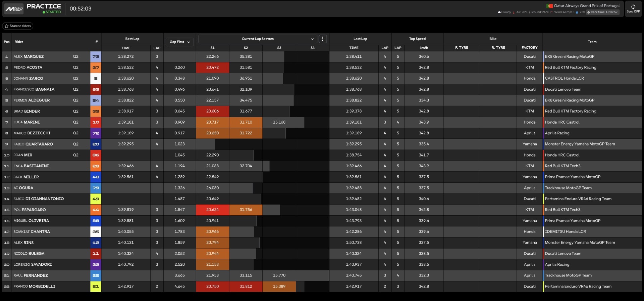The image size is (644, 301).
Task: Click Alex Marquez number 73 badge
Action: click(96, 56)
